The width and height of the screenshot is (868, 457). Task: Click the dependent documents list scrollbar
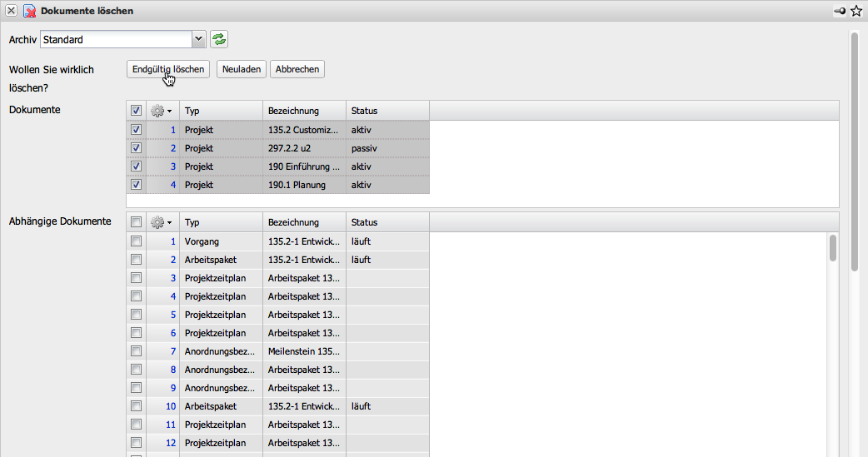point(833,250)
